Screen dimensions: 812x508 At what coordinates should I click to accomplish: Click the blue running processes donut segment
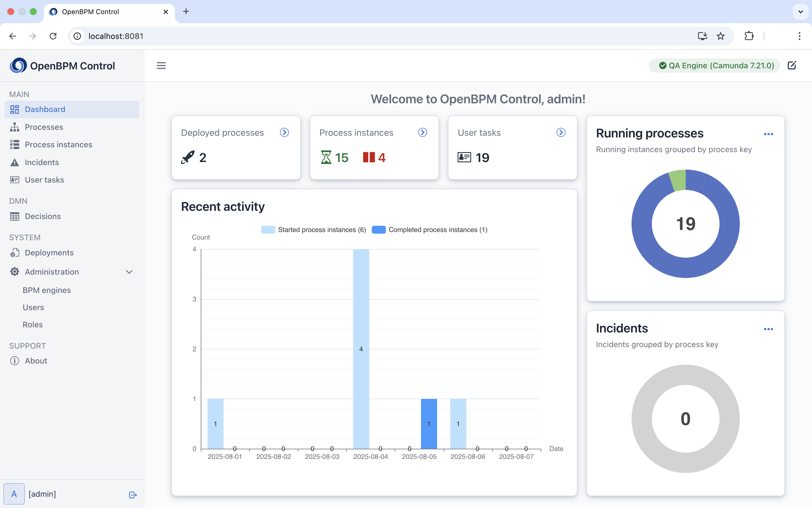(685, 268)
